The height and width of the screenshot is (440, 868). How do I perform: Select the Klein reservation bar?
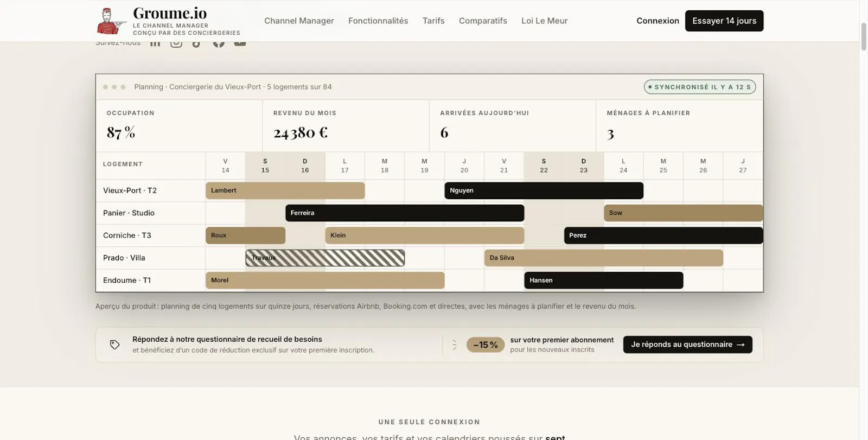(425, 235)
